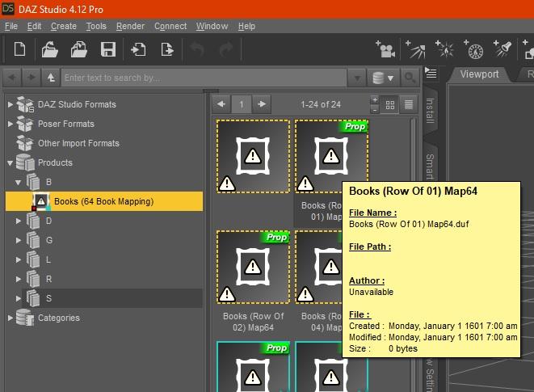
Task: Click the Open file folder icon
Action: click(50, 49)
